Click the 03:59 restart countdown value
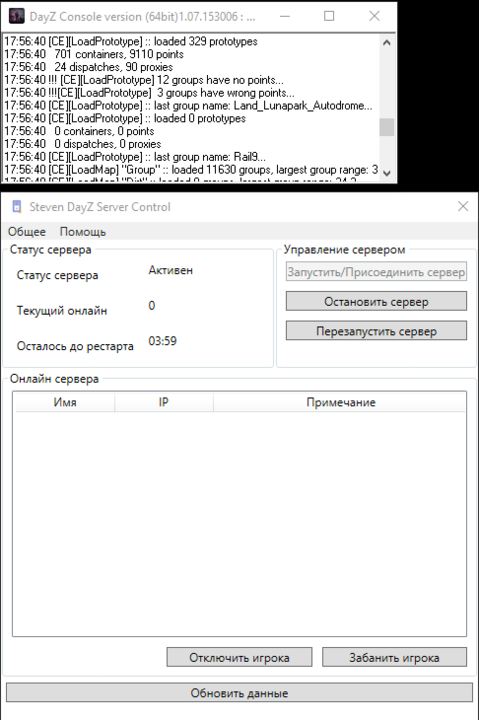 point(163,341)
